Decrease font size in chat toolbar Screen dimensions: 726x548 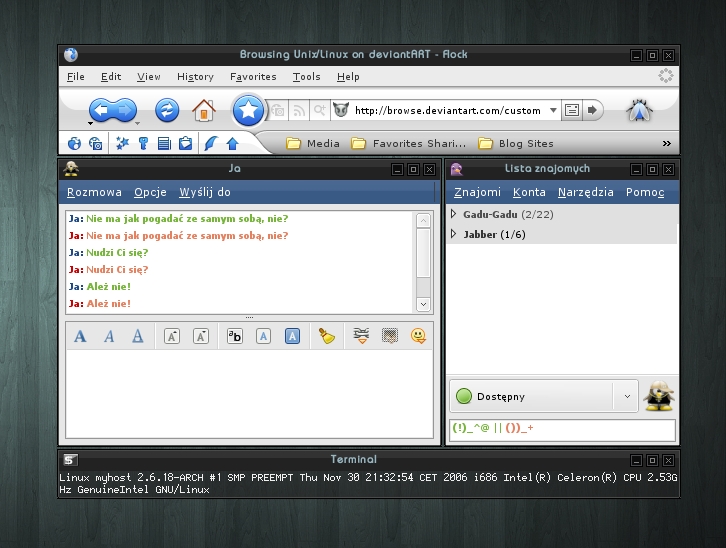200,336
